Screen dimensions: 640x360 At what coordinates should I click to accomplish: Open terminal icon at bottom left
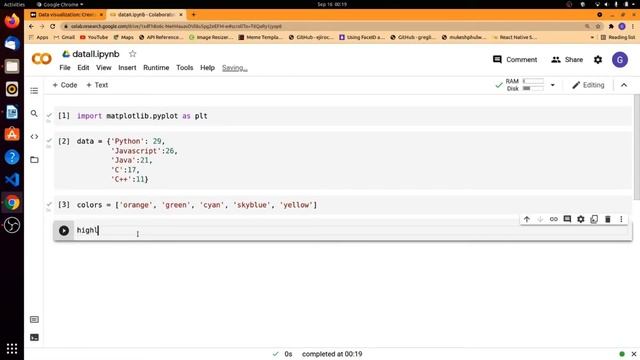coord(34,337)
